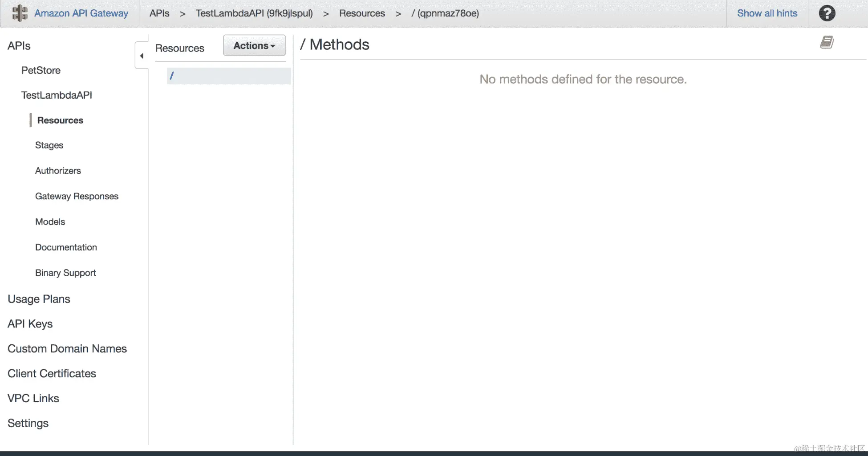Open the Actions dropdown menu
This screenshot has height=456, width=868.
pos(254,45)
